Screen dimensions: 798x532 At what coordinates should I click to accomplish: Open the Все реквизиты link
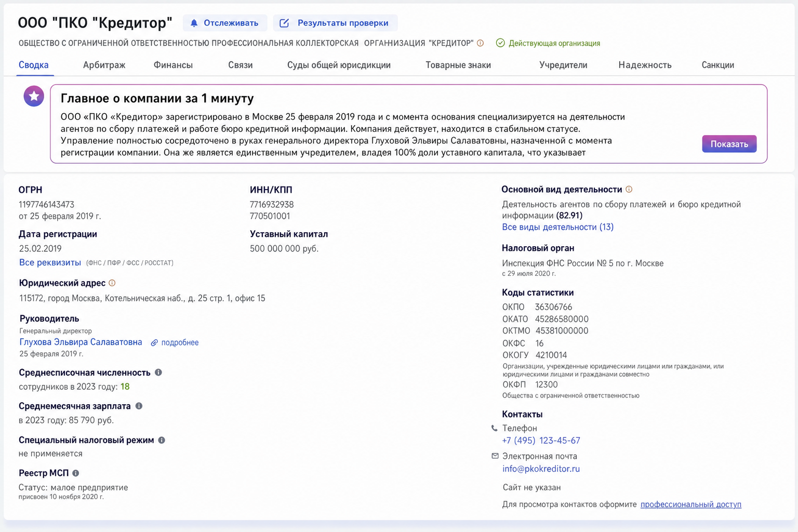coord(50,262)
